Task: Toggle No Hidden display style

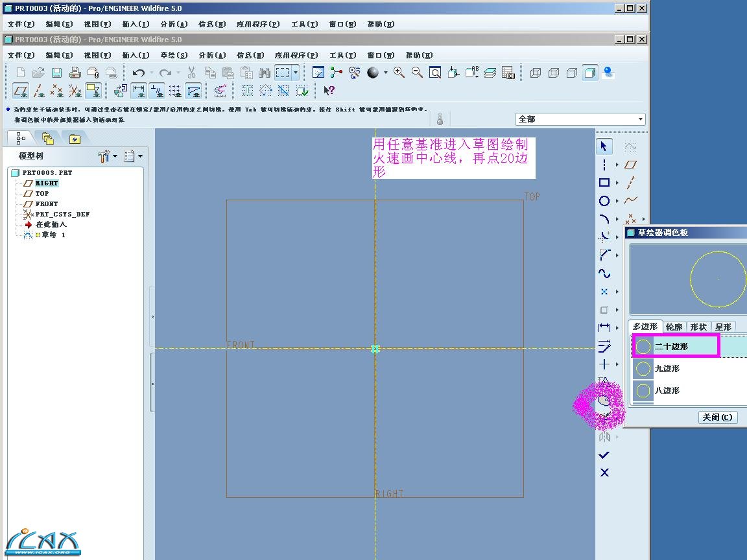Action: [x=572, y=73]
